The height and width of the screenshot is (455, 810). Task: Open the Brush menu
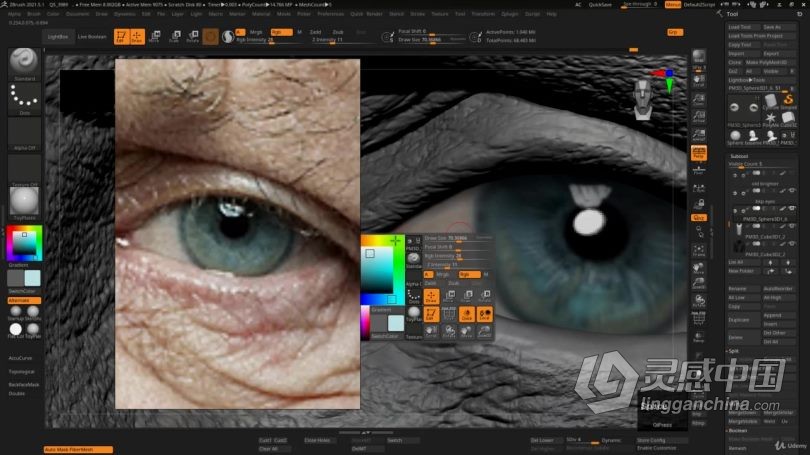pyautogui.click(x=34, y=14)
